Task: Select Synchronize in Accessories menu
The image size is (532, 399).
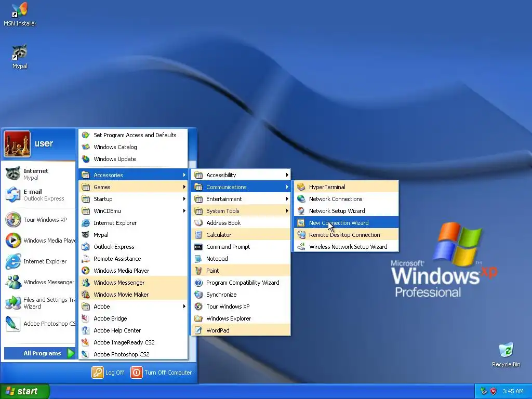Action: (x=241, y=295)
